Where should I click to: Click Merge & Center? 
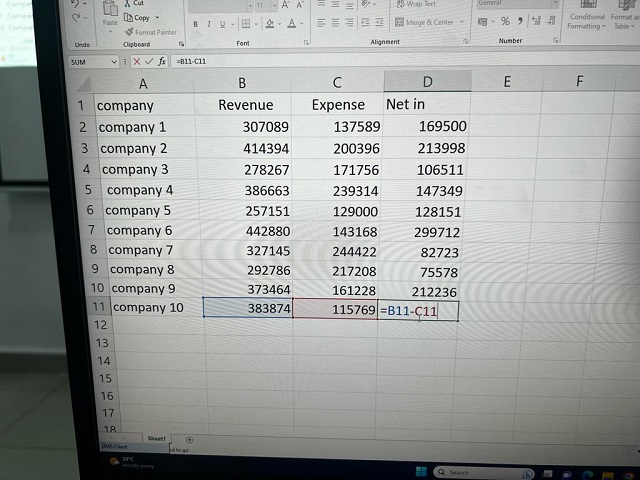424,22
